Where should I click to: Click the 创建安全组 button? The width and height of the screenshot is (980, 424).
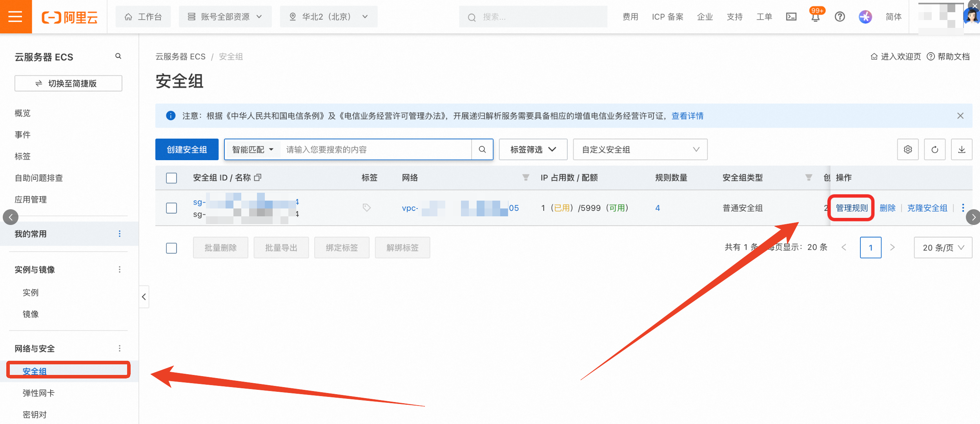click(x=187, y=150)
